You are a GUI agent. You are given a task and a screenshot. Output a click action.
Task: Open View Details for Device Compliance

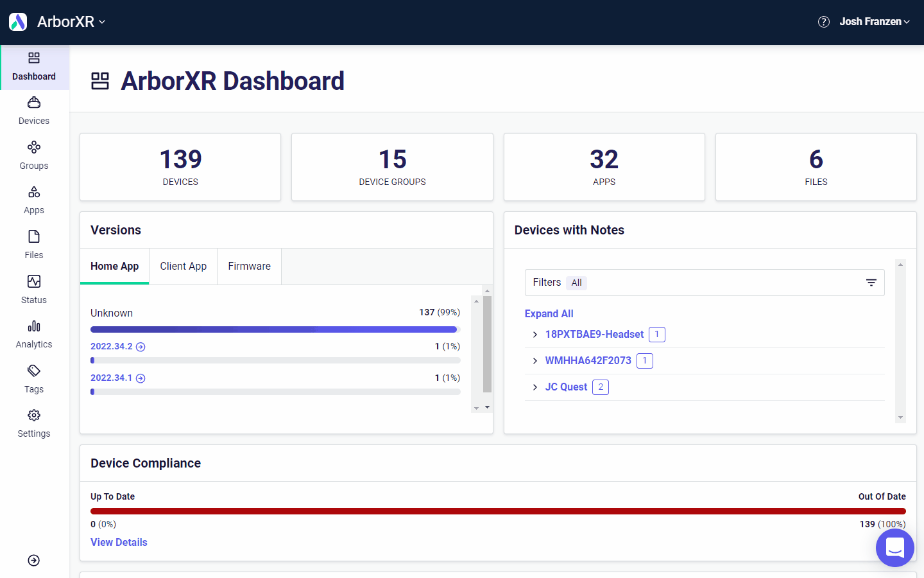(119, 543)
